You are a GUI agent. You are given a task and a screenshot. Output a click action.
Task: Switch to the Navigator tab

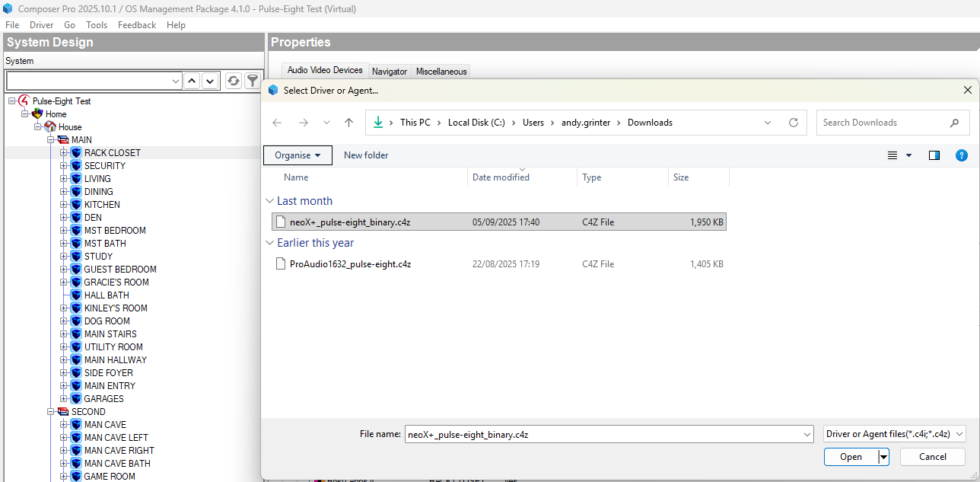point(390,72)
